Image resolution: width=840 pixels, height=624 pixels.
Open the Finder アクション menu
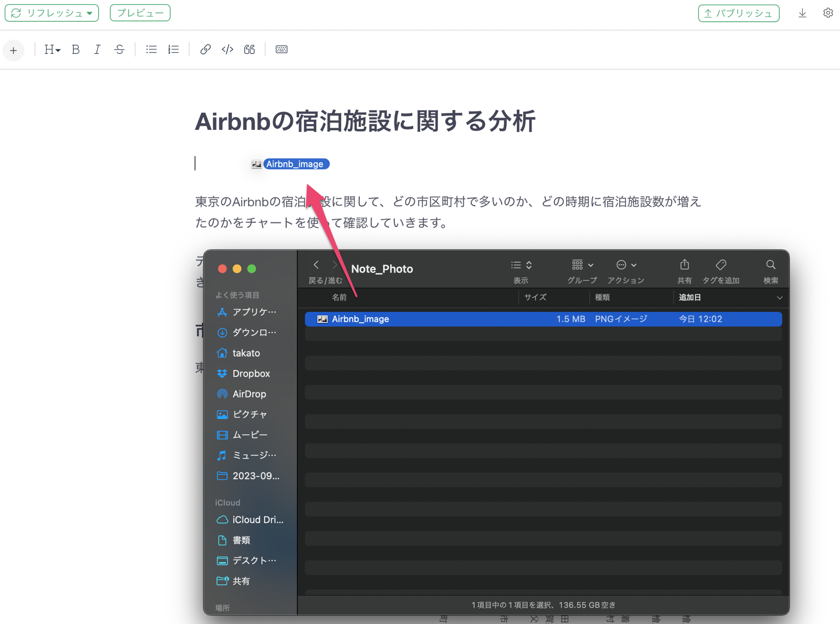(x=626, y=265)
